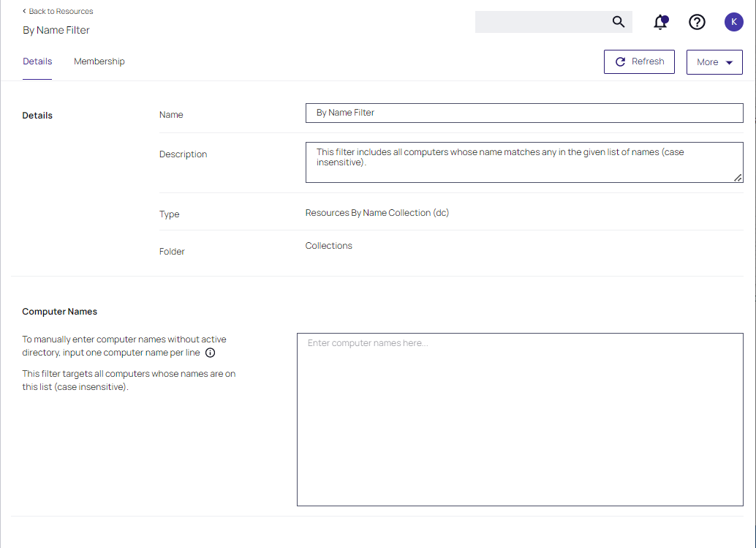The image size is (756, 548).
Task: Click the down arrow on More button
Action: [729, 63]
